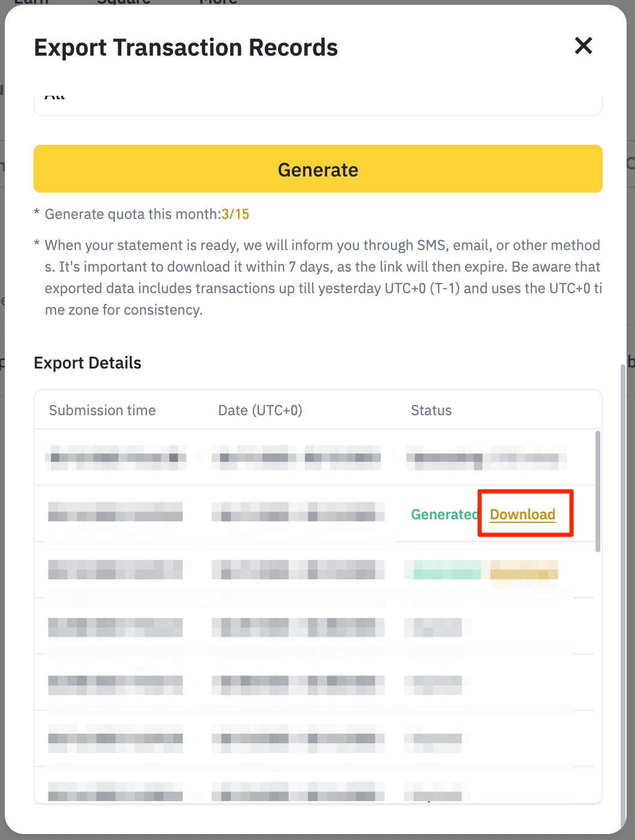Click the Status column header
635x840 pixels.
[431, 410]
